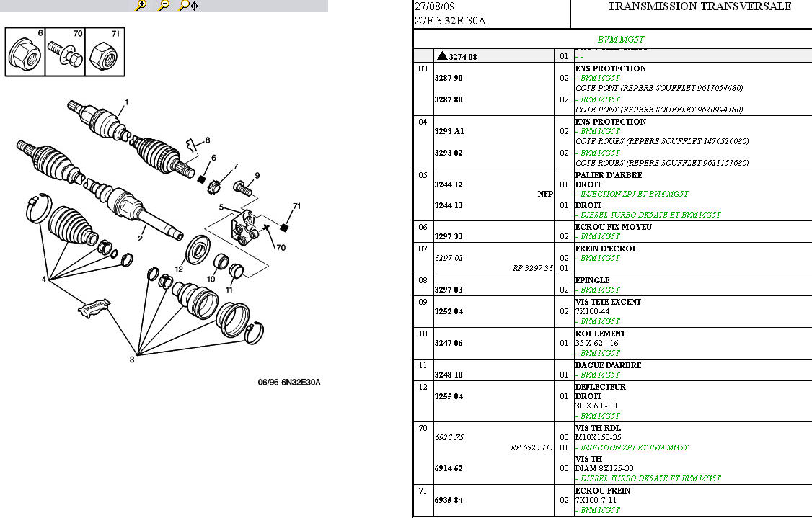Click the zoom in magnifier icon

point(141,5)
